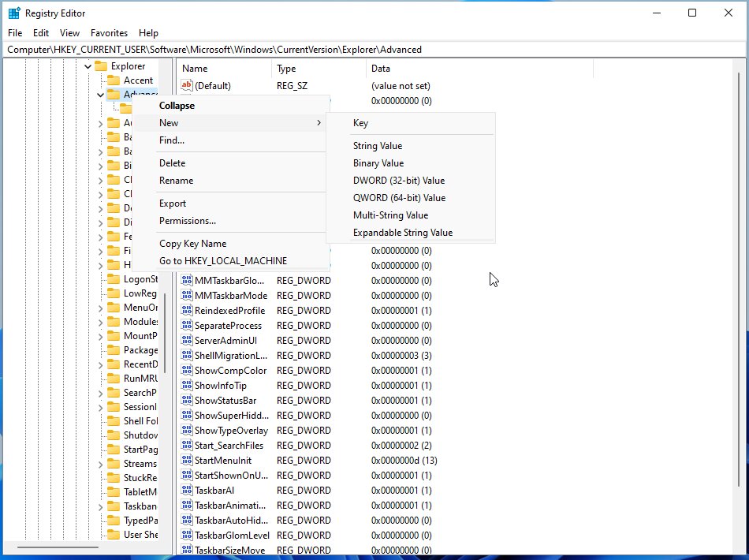
Task: Click the MMTaskbarMode DWORD icon
Action: point(186,295)
